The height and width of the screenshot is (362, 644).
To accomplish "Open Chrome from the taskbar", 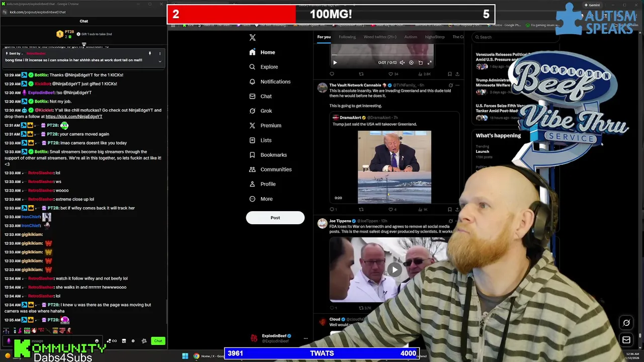I will pyautogui.click(x=196, y=356).
